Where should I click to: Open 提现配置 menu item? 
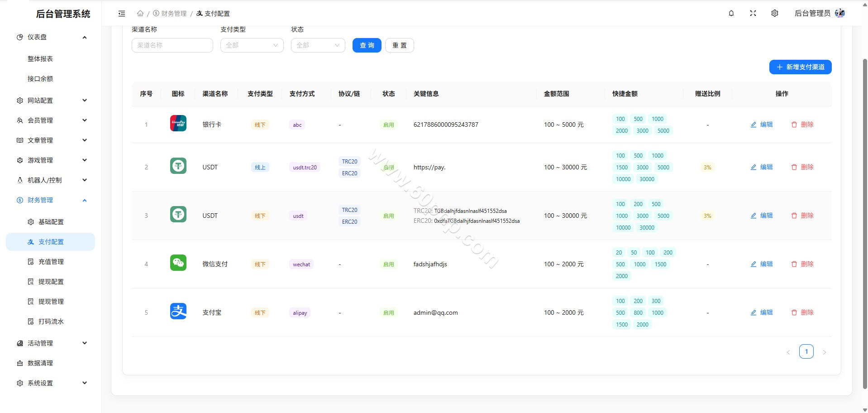click(x=51, y=282)
